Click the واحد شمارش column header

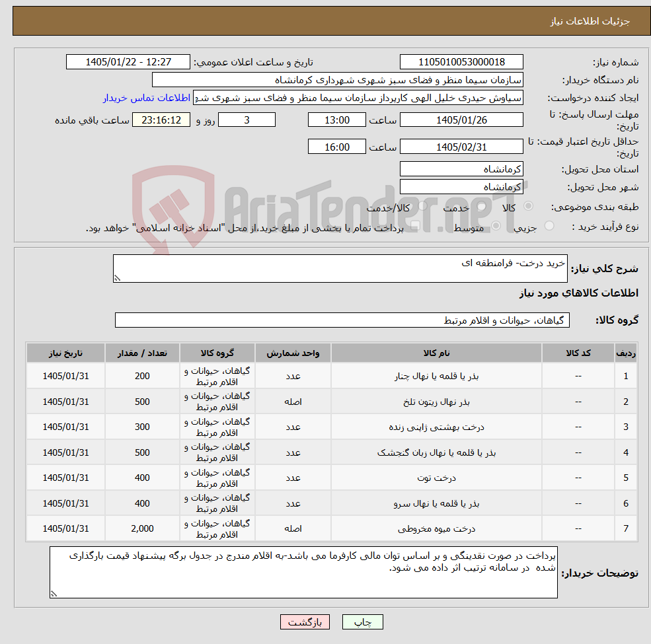pos(293,353)
